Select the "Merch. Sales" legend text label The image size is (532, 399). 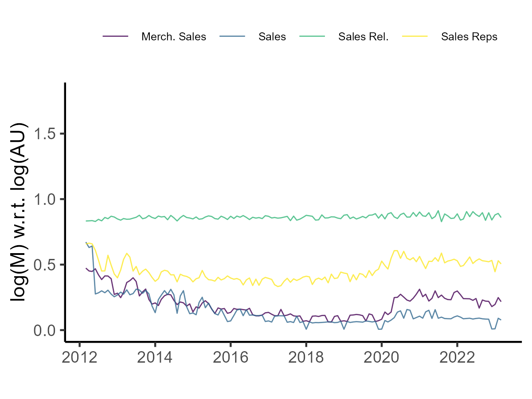[173, 37]
